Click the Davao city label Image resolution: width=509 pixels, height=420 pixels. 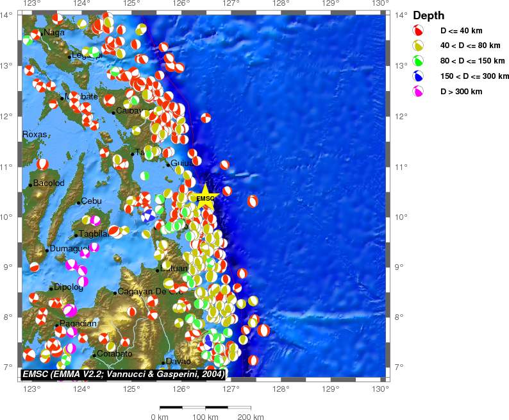tap(178, 362)
